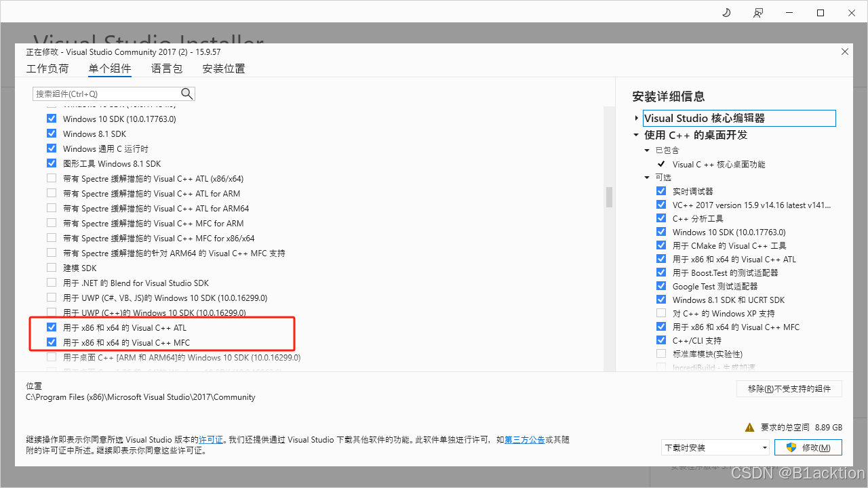
Task: Switch to the 单个组件 tab
Action: tap(110, 68)
